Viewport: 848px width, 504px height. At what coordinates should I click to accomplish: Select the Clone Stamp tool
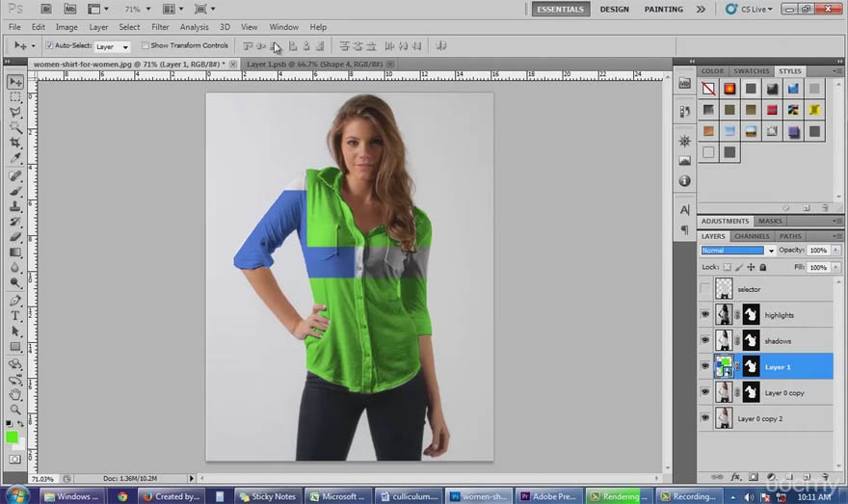[15, 206]
